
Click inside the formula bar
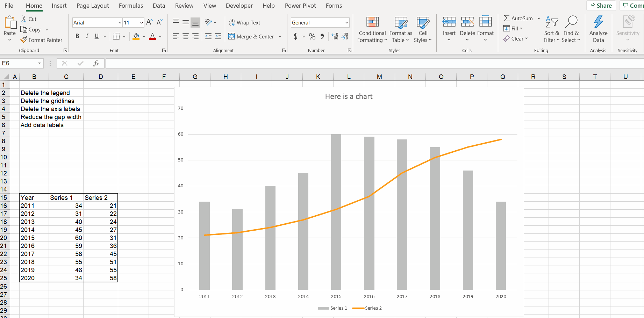point(210,63)
